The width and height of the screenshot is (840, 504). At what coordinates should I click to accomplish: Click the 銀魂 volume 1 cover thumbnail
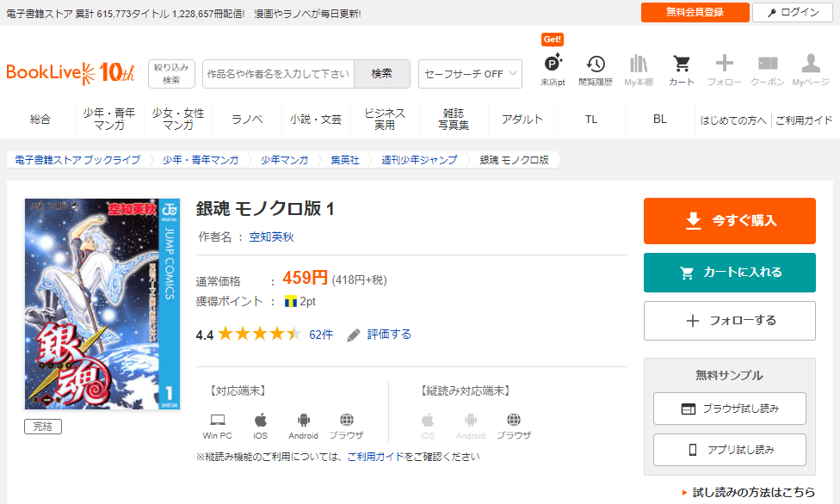click(102, 304)
